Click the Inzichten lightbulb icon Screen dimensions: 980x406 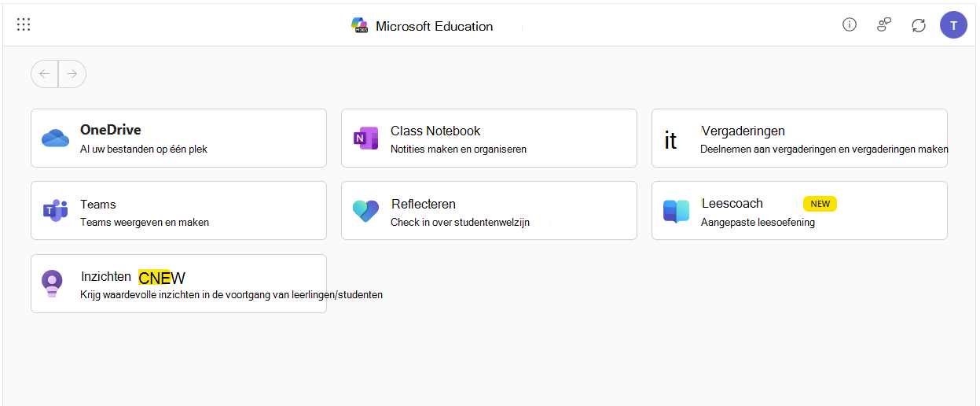[52, 283]
